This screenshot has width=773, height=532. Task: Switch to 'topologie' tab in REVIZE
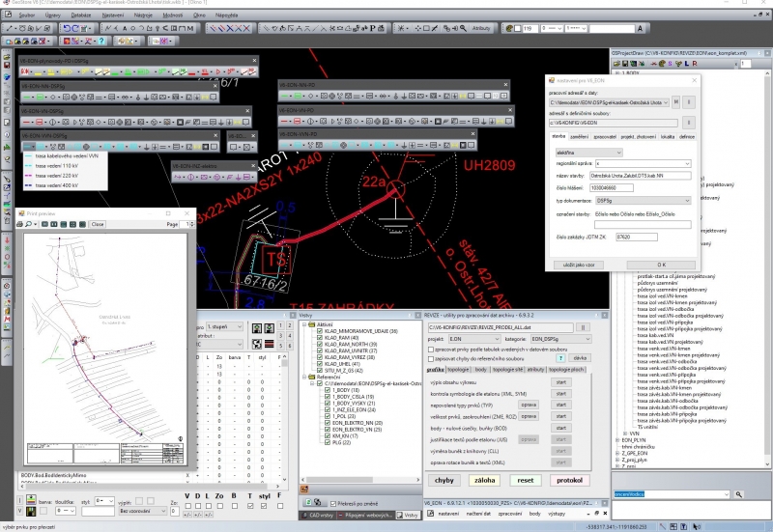point(458,370)
